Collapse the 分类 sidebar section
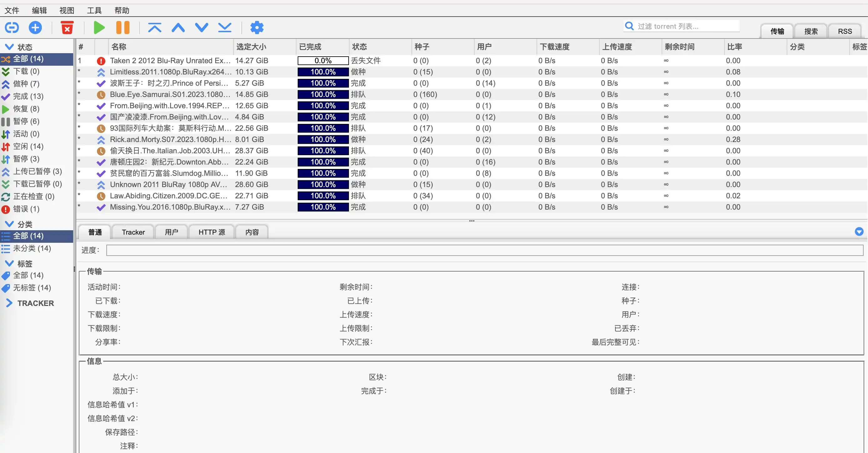The width and height of the screenshot is (868, 453). 9,224
